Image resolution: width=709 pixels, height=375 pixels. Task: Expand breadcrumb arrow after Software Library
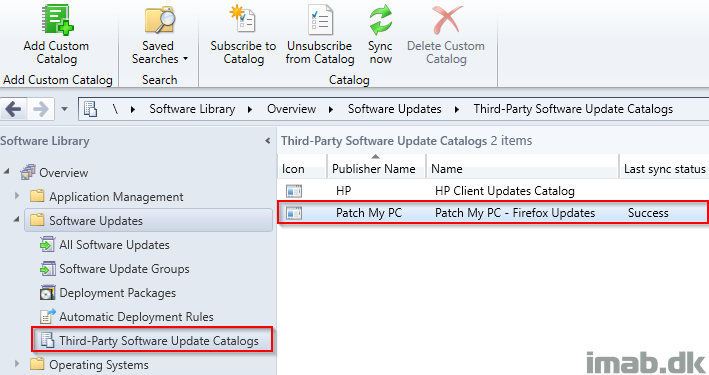click(x=250, y=109)
